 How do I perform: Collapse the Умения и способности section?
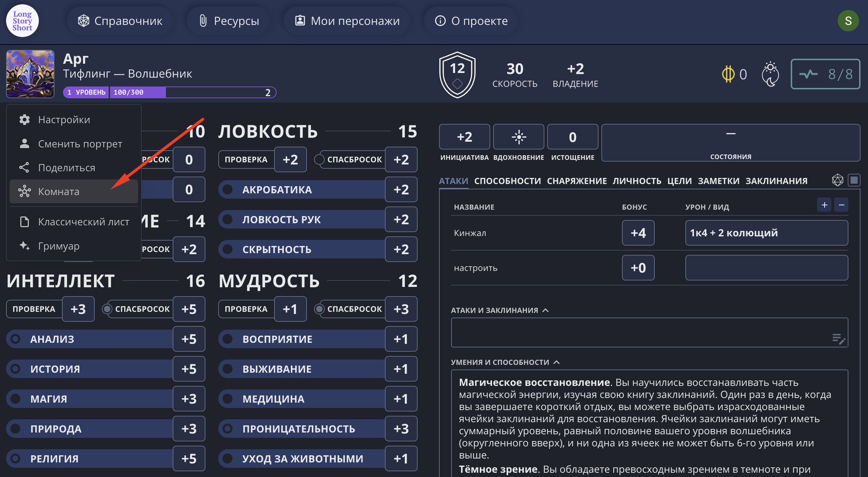[x=557, y=362]
